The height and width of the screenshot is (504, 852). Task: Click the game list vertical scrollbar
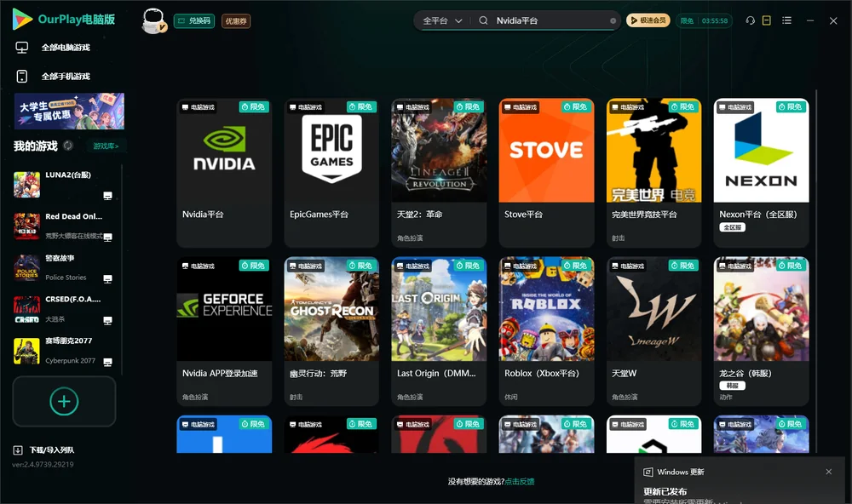(816, 272)
